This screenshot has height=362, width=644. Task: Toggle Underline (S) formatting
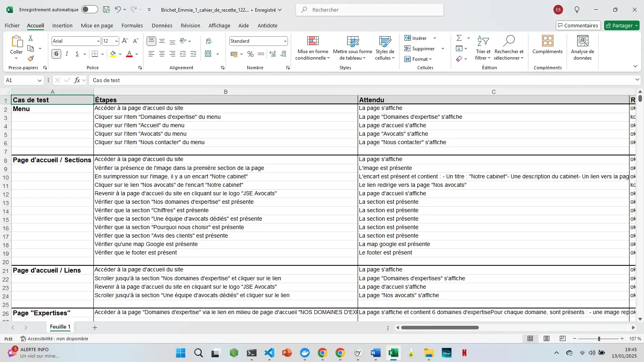coord(77,54)
